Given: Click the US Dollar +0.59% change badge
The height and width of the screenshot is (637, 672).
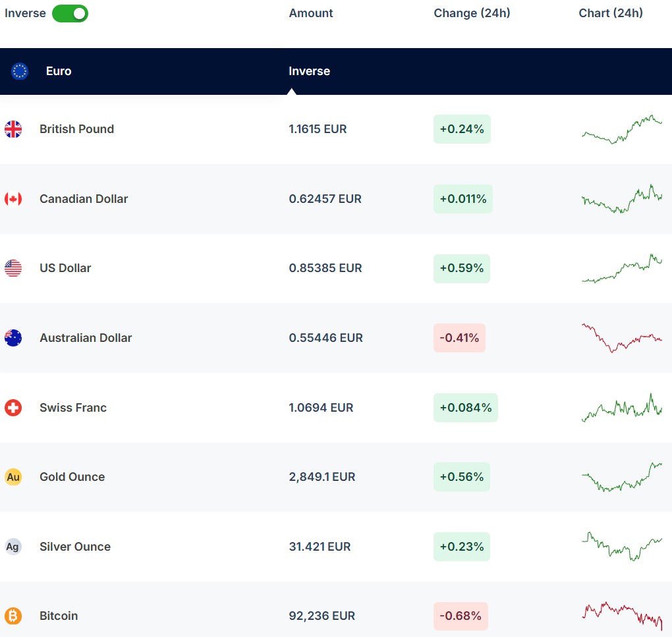Looking at the screenshot, I should [461, 268].
